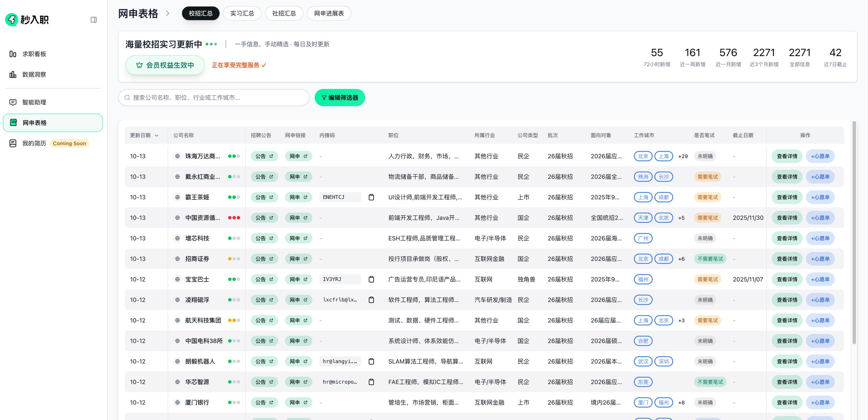Open the 网申 link for 中国电科38所
The width and height of the screenshot is (868, 420).
click(299, 341)
